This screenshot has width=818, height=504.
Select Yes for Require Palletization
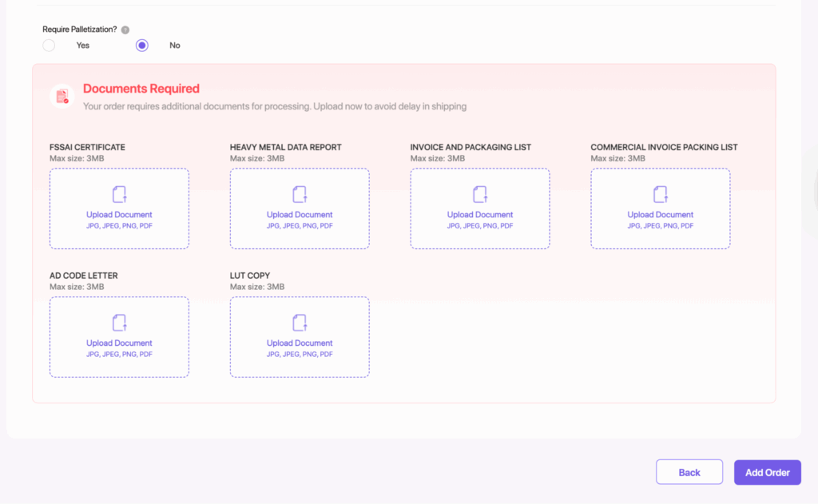(49, 46)
